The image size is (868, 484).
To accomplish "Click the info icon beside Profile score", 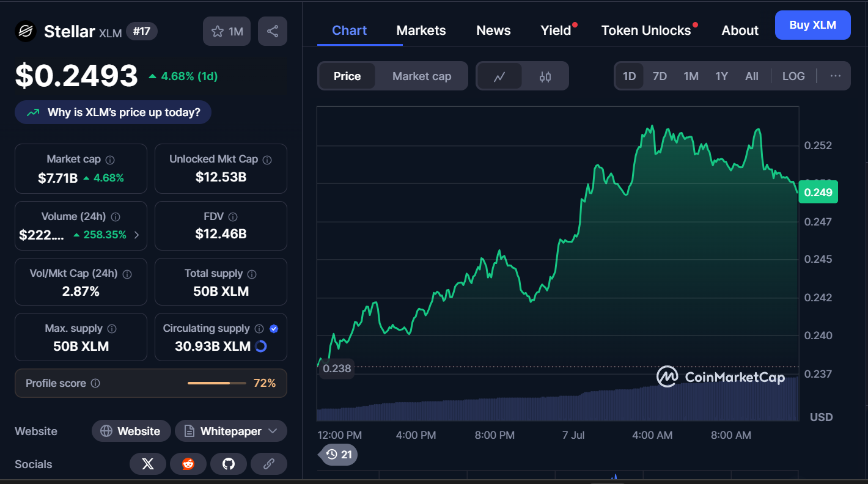I will (95, 383).
